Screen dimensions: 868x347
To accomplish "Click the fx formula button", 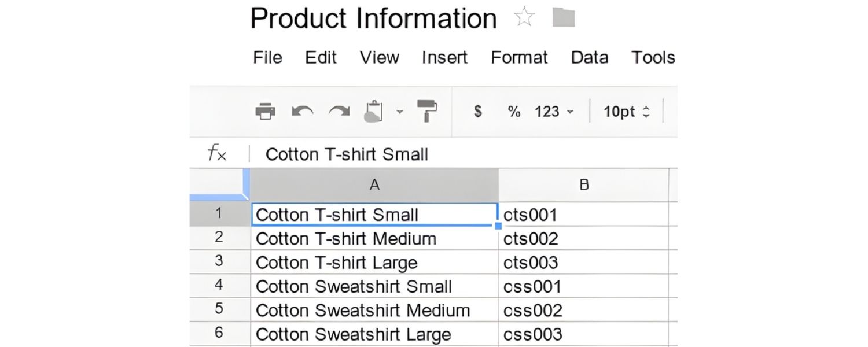I will tap(218, 153).
